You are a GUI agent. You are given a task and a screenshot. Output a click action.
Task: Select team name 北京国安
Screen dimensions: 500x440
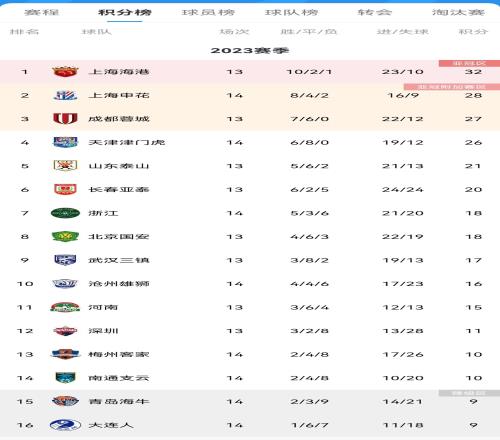(119, 237)
